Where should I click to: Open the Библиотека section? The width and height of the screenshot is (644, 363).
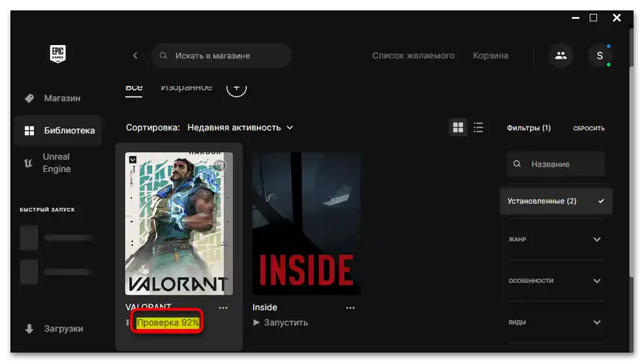click(57, 130)
